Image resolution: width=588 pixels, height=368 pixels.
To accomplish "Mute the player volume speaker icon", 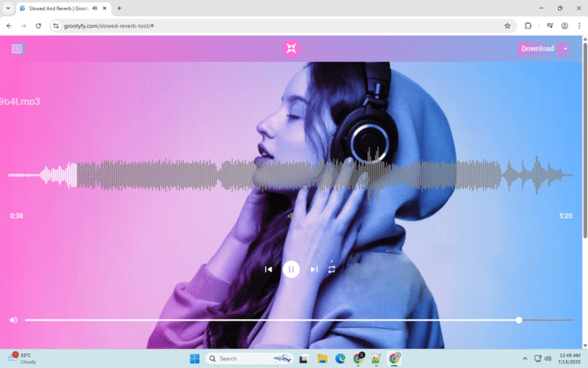I will pos(13,320).
